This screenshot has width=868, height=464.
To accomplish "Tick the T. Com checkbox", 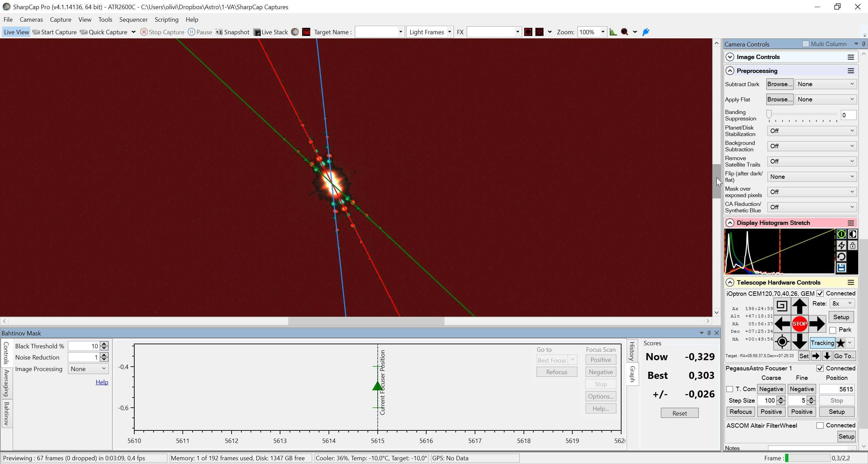I will pos(730,389).
